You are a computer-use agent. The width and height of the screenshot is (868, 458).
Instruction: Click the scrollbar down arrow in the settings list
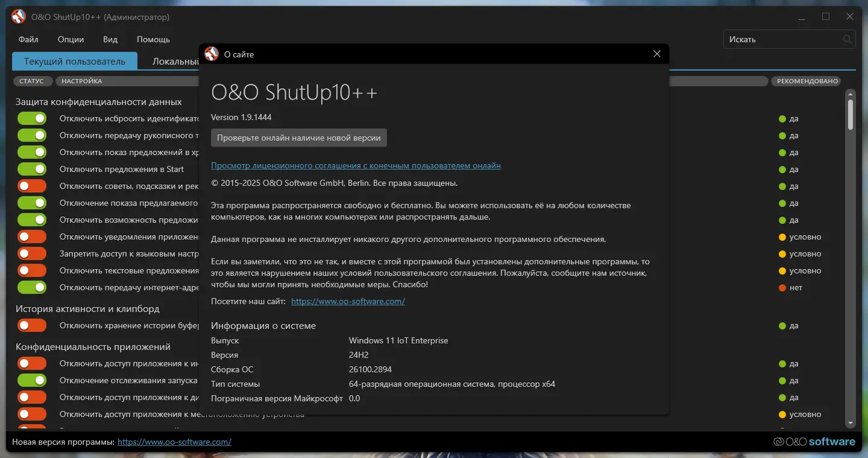click(851, 424)
